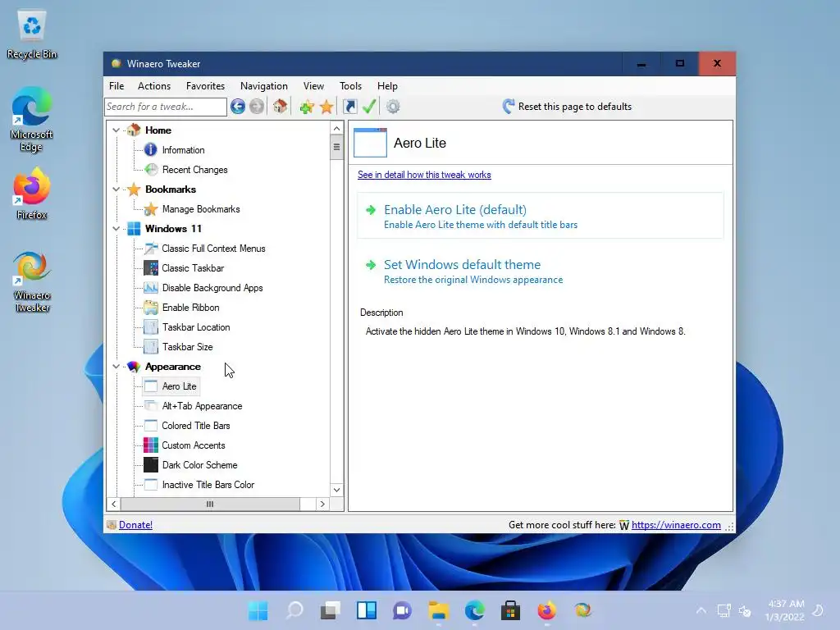
Task: Open the Donate! link
Action: [x=135, y=525]
